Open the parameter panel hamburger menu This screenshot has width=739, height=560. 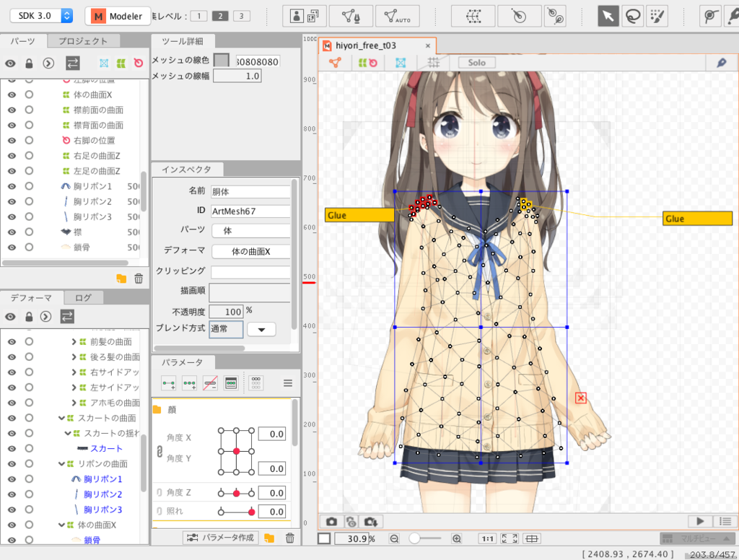pyautogui.click(x=288, y=383)
